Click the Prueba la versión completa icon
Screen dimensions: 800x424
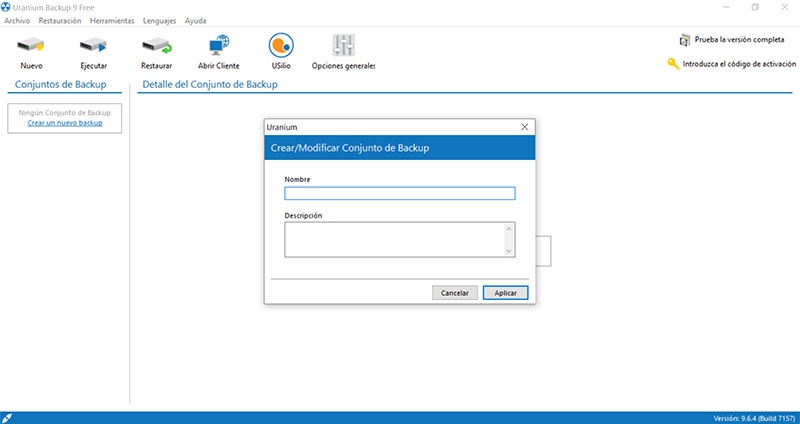(x=685, y=40)
